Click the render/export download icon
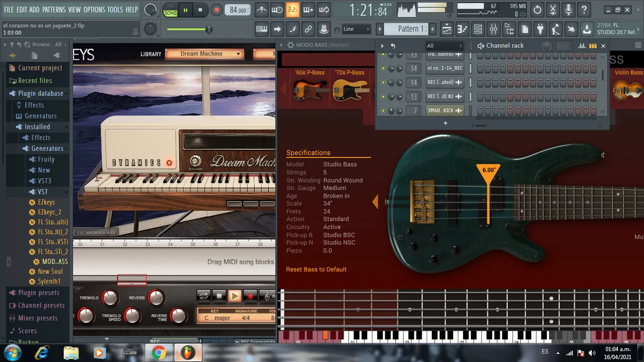 coord(587,29)
